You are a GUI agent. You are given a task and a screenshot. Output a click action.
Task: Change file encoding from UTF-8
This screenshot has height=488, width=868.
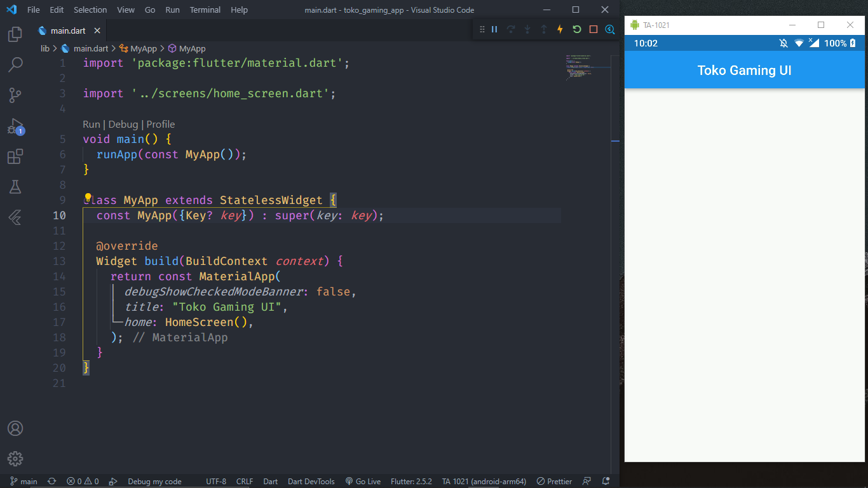pos(216,481)
